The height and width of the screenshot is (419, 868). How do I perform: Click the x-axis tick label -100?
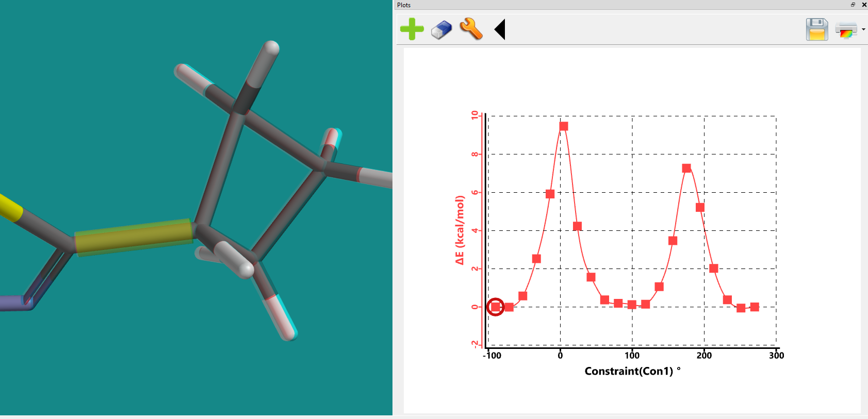492,355
